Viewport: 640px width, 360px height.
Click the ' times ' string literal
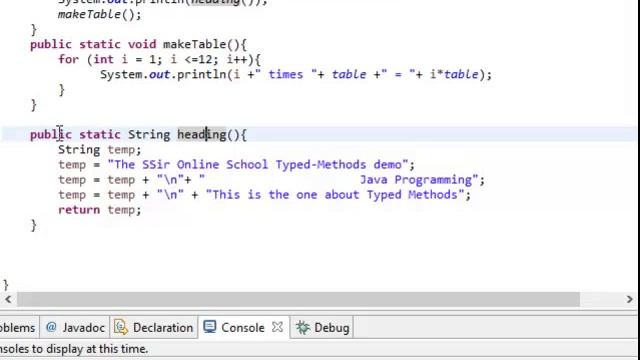pyautogui.click(x=286, y=74)
